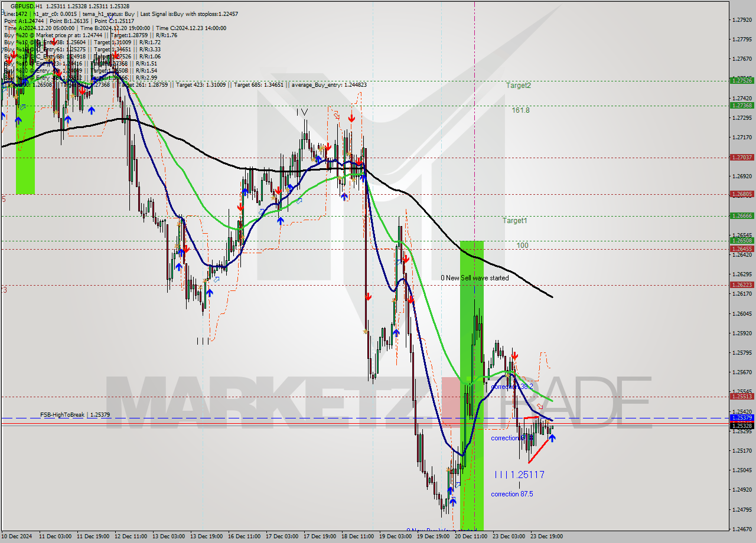This screenshot has width=756, height=543.
Task: Click the black 1.25328 current price tag
Action: point(742,425)
